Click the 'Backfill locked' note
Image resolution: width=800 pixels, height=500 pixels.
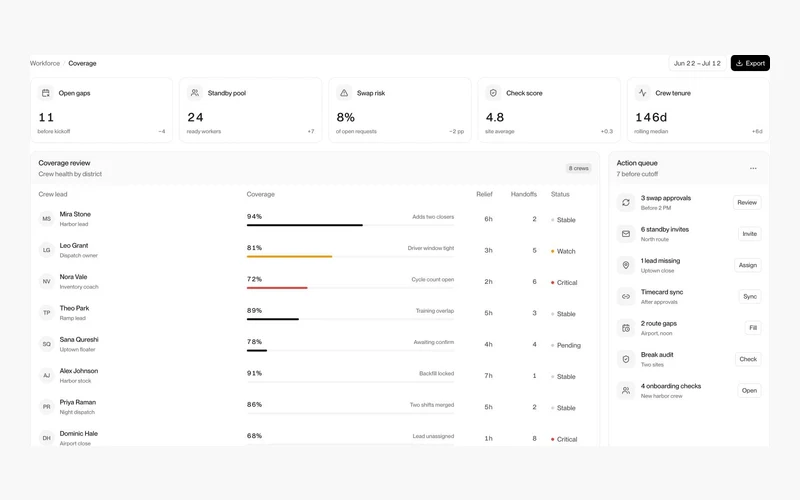click(x=436, y=373)
